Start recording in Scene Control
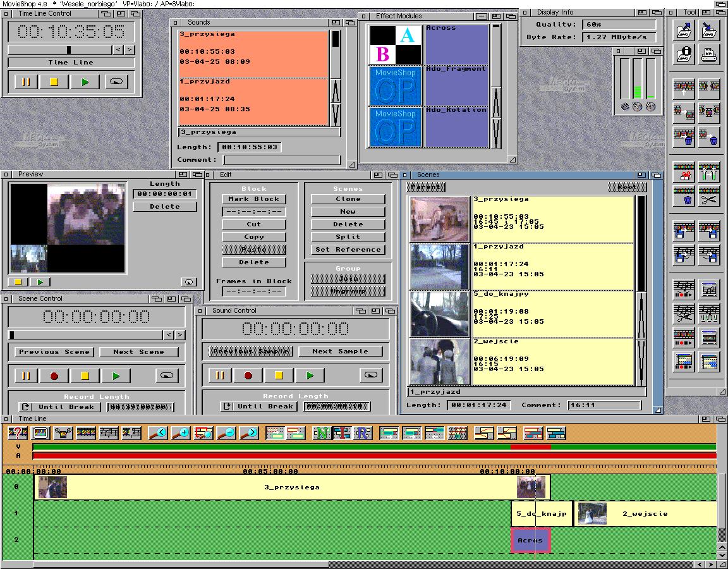728x569 pixels. pyautogui.click(x=54, y=376)
